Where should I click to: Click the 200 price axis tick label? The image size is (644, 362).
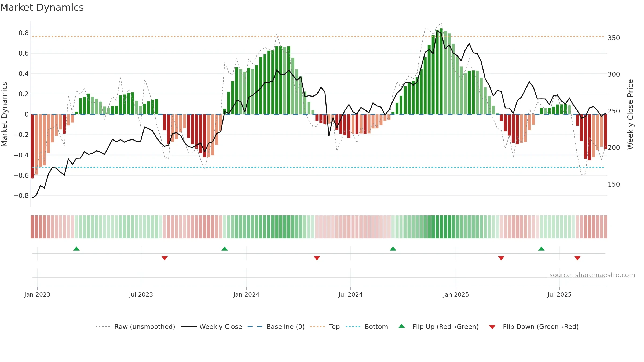[614, 147]
